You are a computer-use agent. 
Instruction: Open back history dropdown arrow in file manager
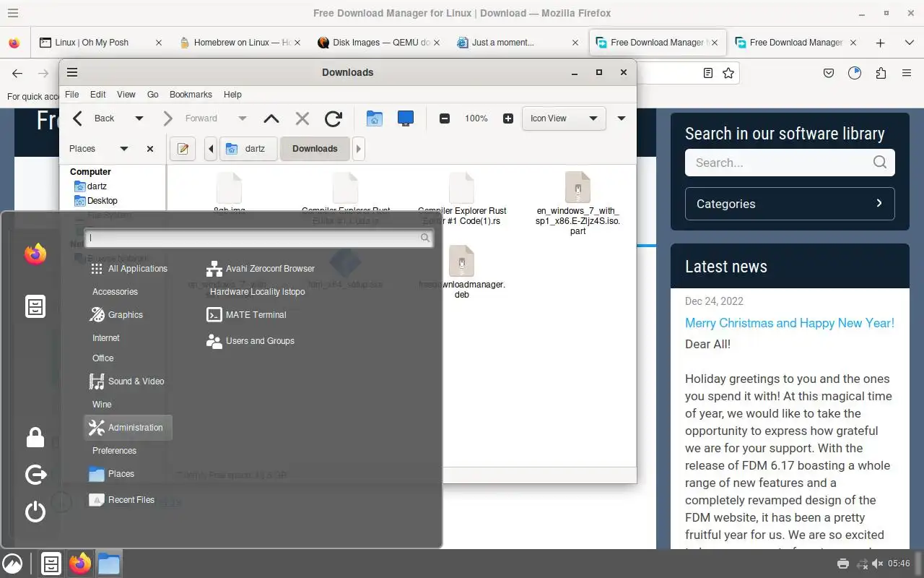click(x=139, y=118)
